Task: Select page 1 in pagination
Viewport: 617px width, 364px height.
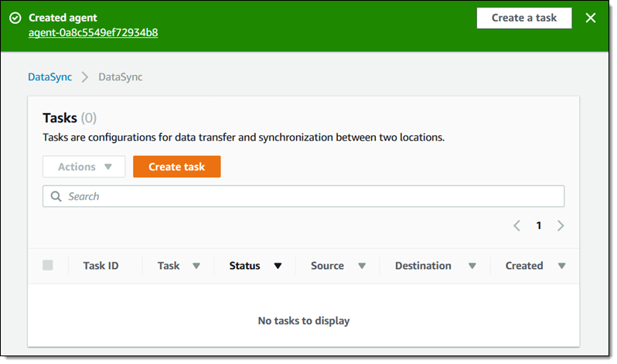Action: [x=539, y=226]
